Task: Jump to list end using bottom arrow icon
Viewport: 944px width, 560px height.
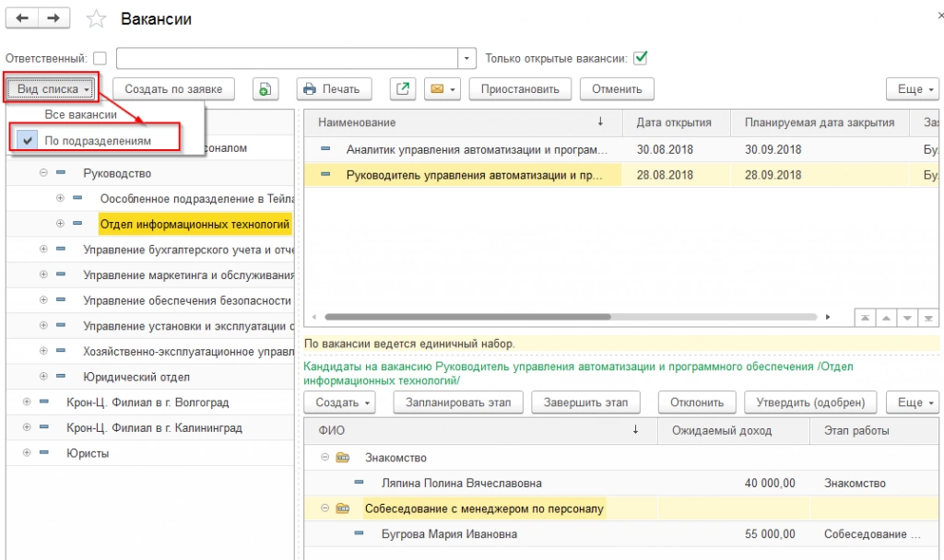Action: (x=930, y=318)
